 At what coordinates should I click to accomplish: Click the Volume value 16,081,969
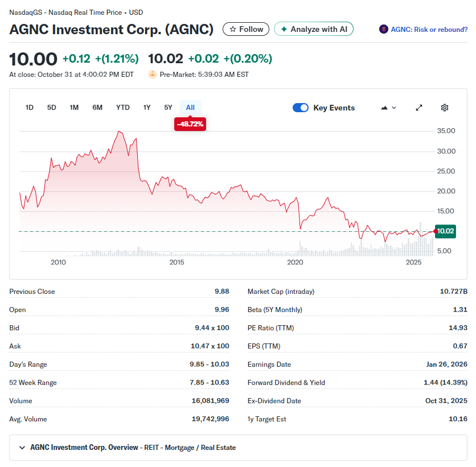[x=210, y=401]
